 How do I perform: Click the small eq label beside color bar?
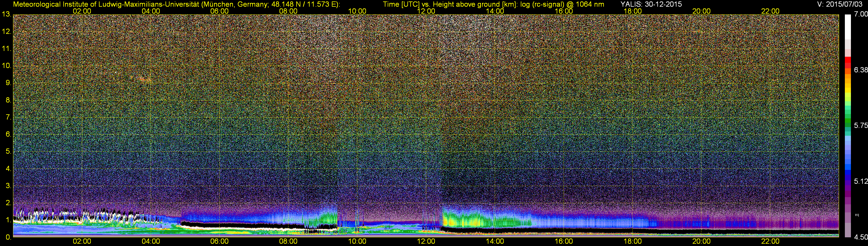tap(857, 215)
